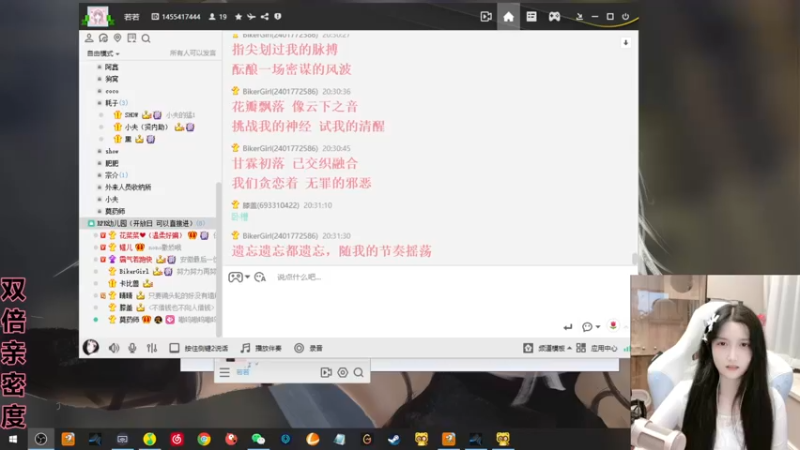This screenshot has width=800, height=450.
Task: Click BikerGirl sender name at 20:31:30
Action: pyautogui.click(x=280, y=236)
